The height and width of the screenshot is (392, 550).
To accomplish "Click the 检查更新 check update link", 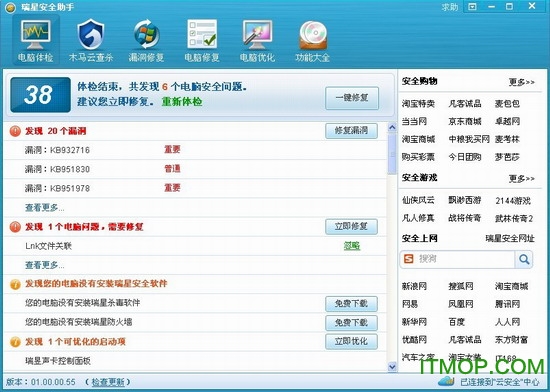I will click(108, 382).
